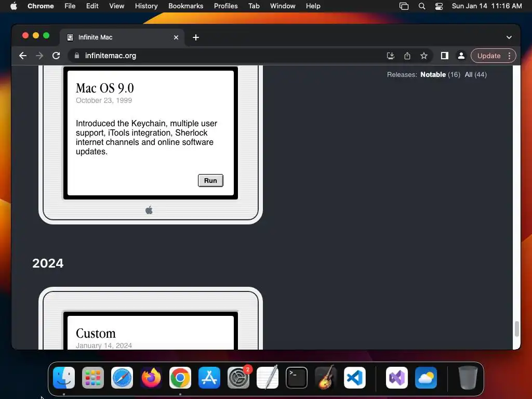Run Mac OS 9.0
The image size is (532, 399).
(210, 180)
